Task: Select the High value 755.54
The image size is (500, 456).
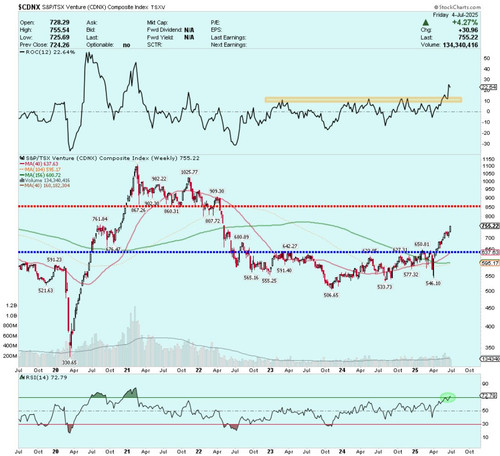Action: coord(60,30)
